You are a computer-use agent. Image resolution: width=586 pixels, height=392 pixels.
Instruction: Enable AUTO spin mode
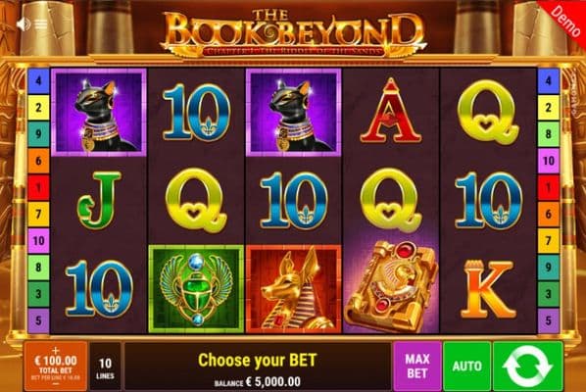466,366
